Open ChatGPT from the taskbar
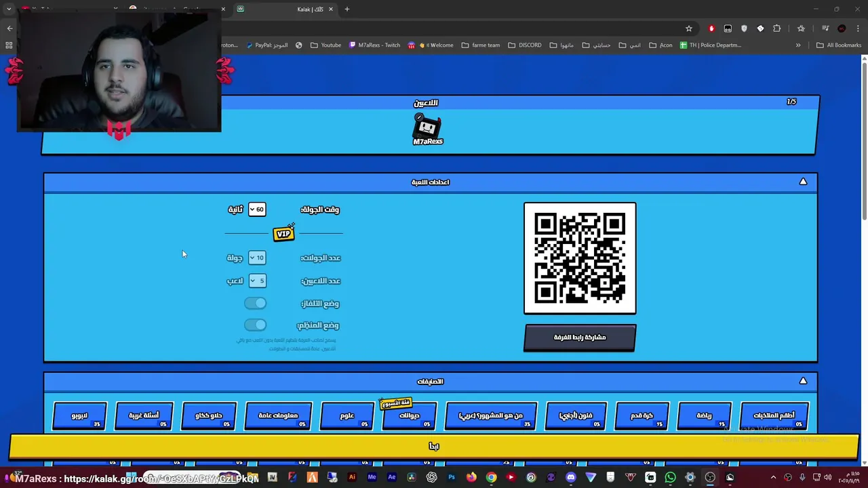 click(431, 477)
